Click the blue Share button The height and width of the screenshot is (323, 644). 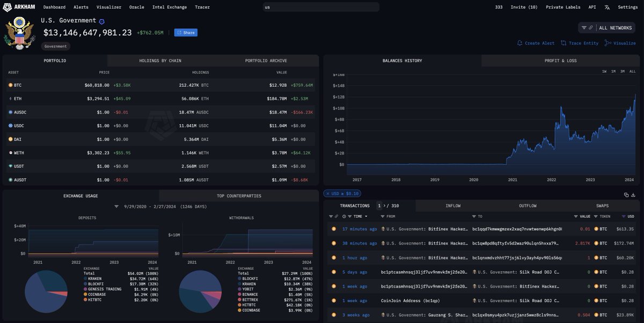pos(186,33)
